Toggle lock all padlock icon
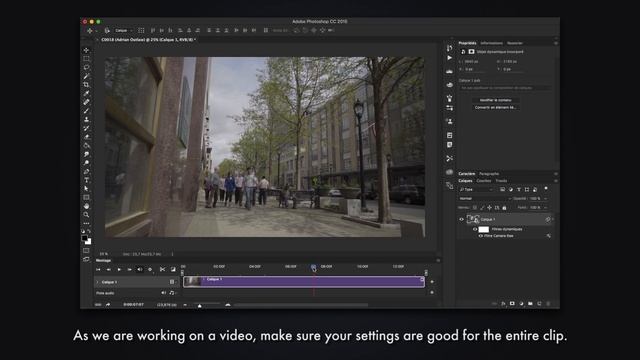 (504, 208)
